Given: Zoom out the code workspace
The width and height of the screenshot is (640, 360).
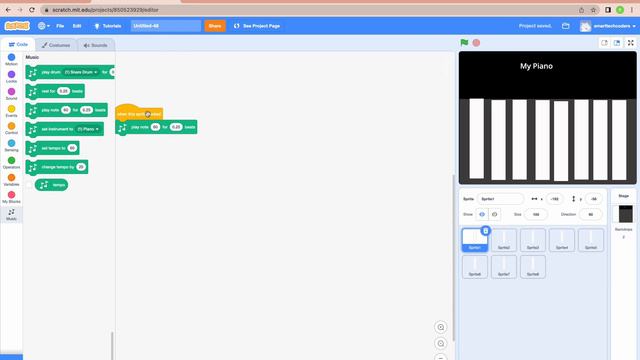Looking at the screenshot, I should (x=441, y=343).
